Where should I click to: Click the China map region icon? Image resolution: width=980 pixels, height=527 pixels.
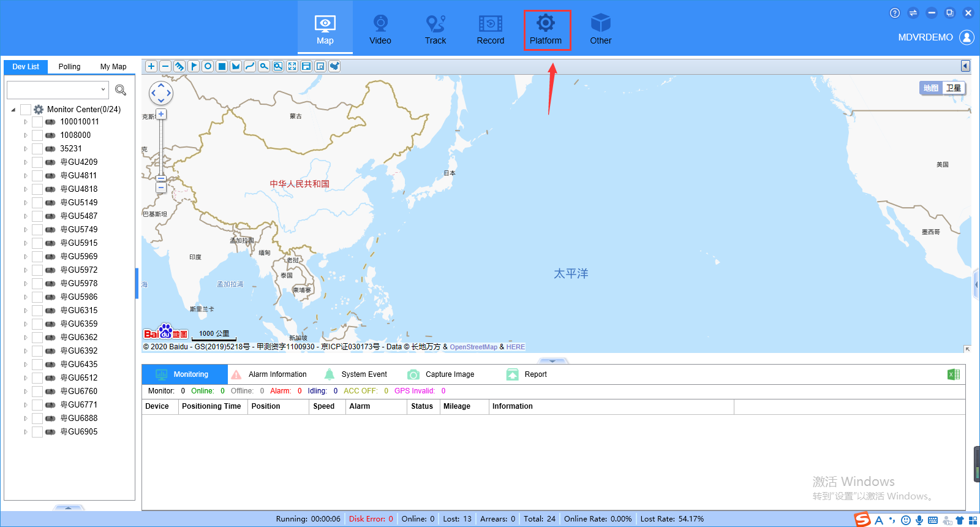334,66
